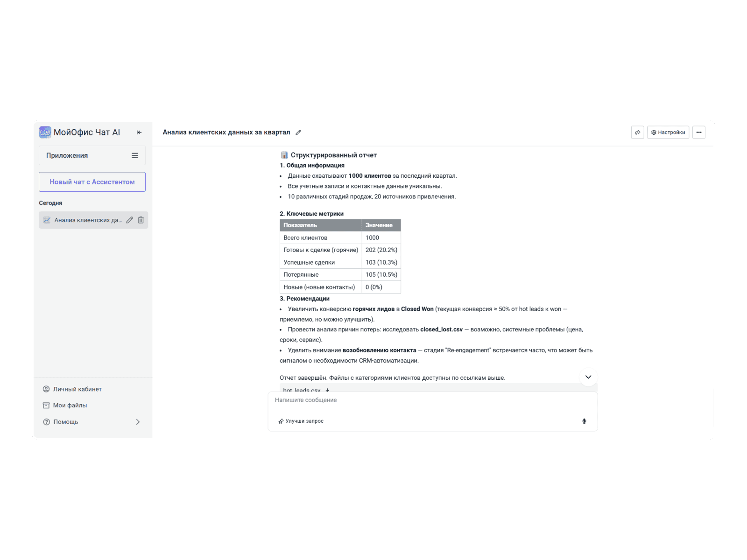Screen dimensions: 747x560
Task: Activate voice input with the microphone icon
Action: coord(584,421)
